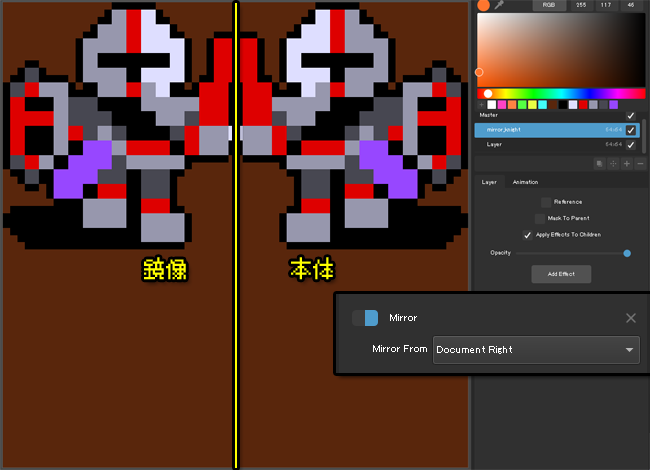Select the mirror_knight layer row

(x=557, y=130)
